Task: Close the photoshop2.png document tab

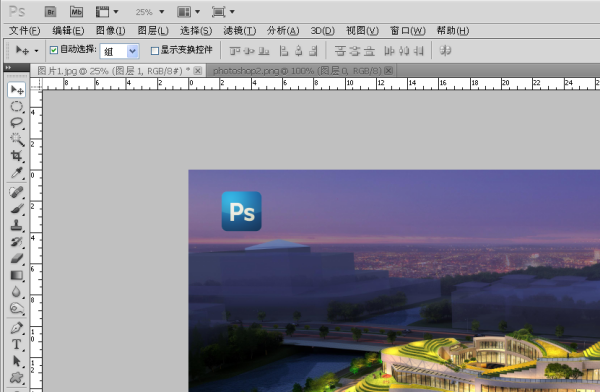Action: [388, 71]
